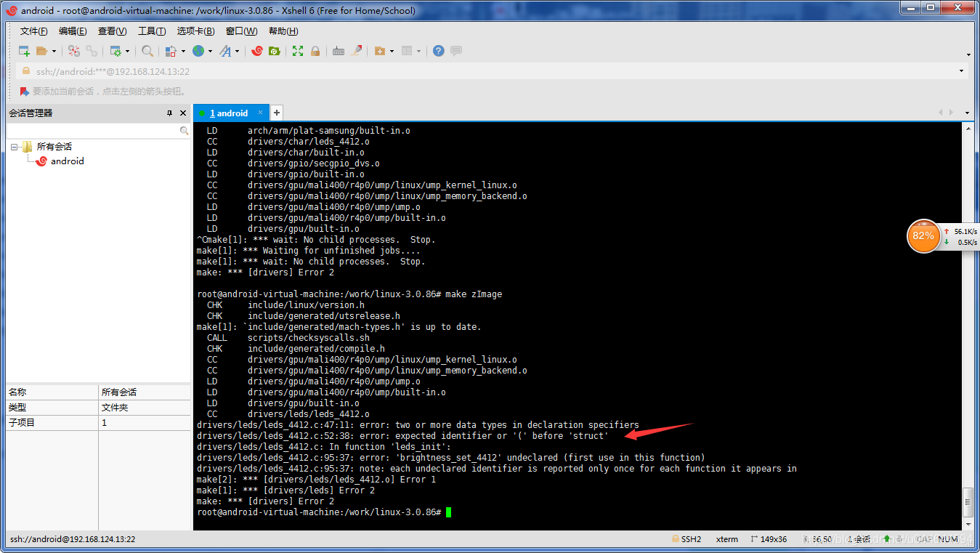This screenshot has height=553, width=980.
Task: Open the 窗口(W) menu
Action: point(241,31)
